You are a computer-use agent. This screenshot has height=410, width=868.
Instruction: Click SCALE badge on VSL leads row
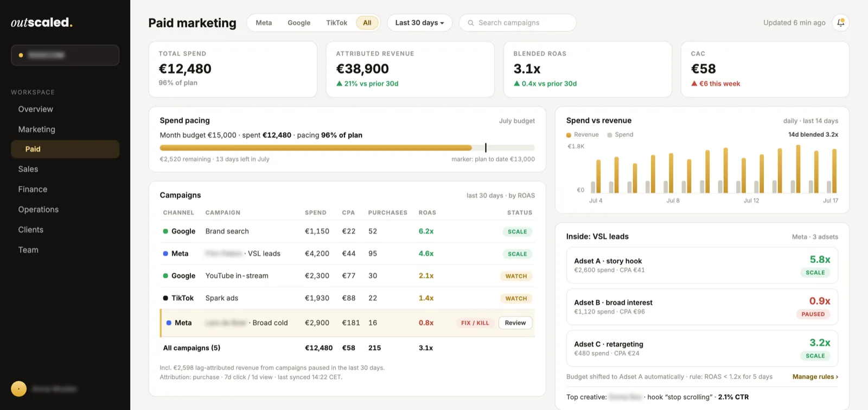click(518, 254)
